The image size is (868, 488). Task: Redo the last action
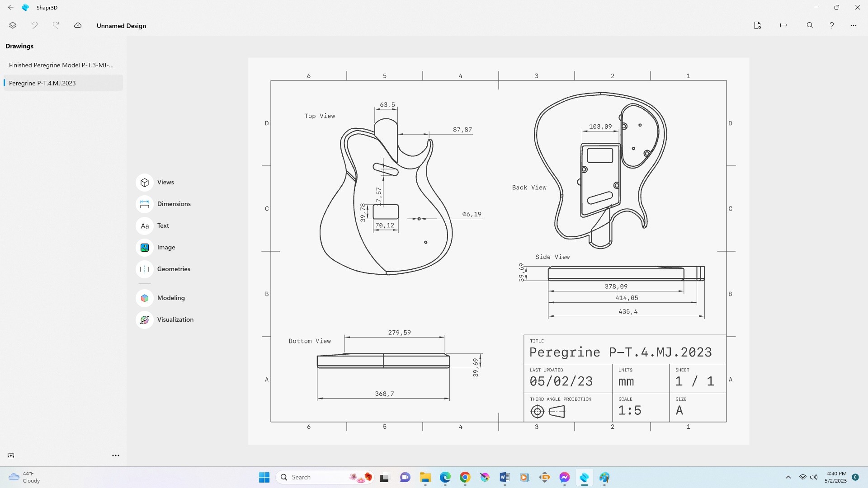pos(56,25)
